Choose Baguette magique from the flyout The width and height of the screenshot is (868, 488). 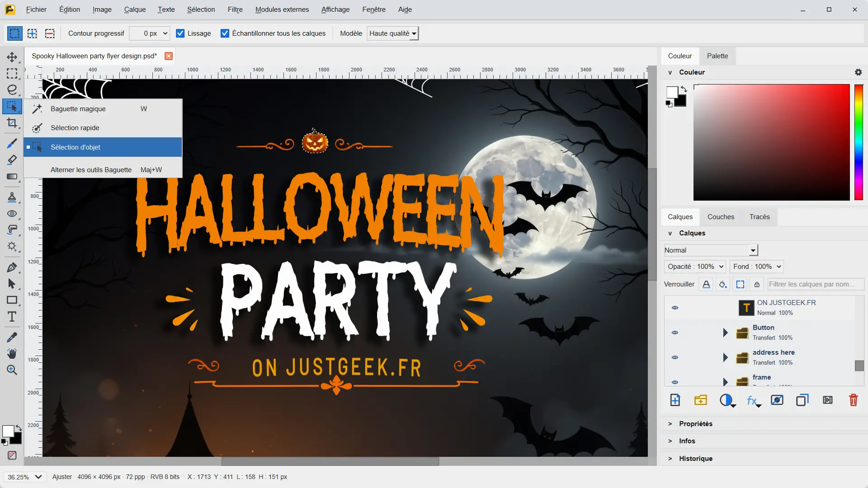[103, 109]
